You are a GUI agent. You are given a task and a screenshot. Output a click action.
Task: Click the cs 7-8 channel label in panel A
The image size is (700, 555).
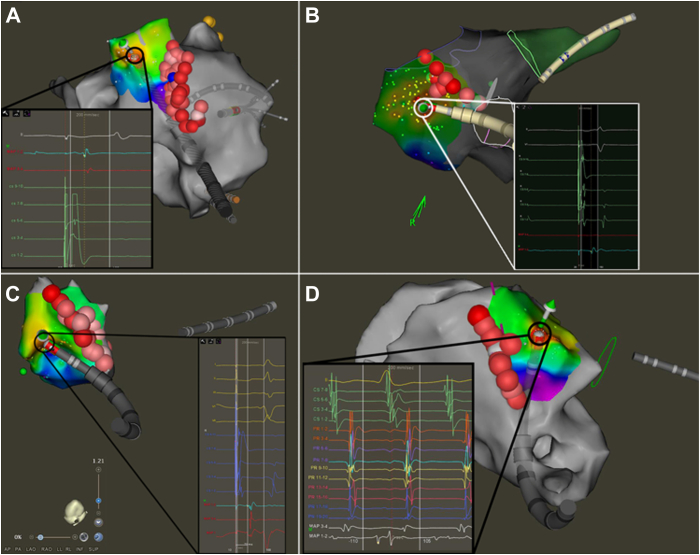17,204
